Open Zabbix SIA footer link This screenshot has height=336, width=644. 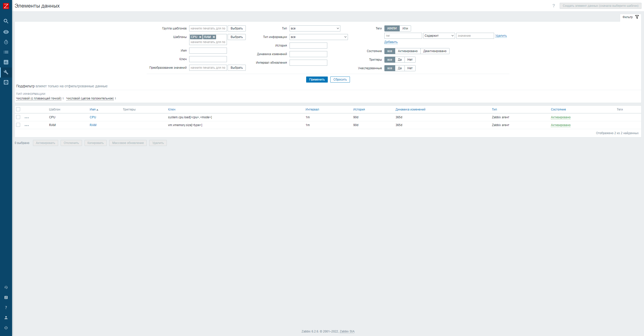347,331
